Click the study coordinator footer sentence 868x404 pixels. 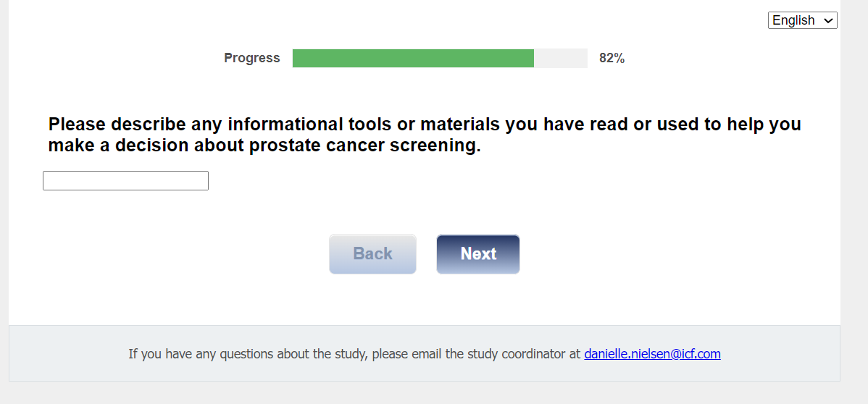click(x=355, y=354)
